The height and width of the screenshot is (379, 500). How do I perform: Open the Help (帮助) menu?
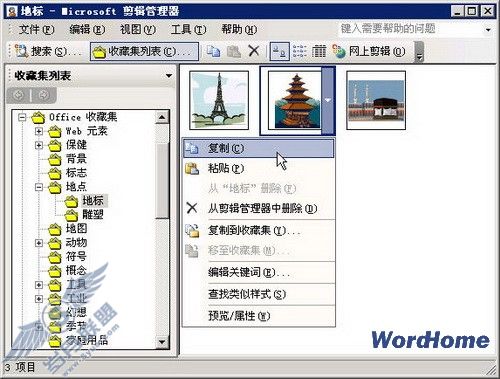point(239,29)
